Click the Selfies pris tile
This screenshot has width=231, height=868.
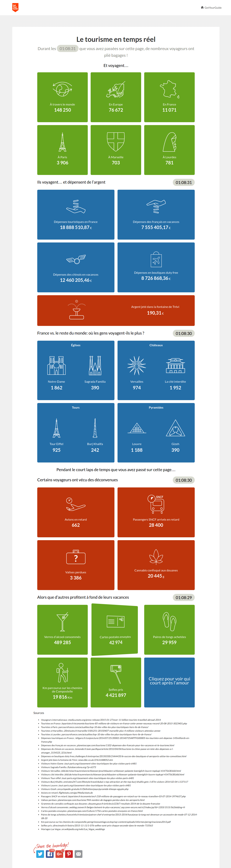(x=116, y=682)
